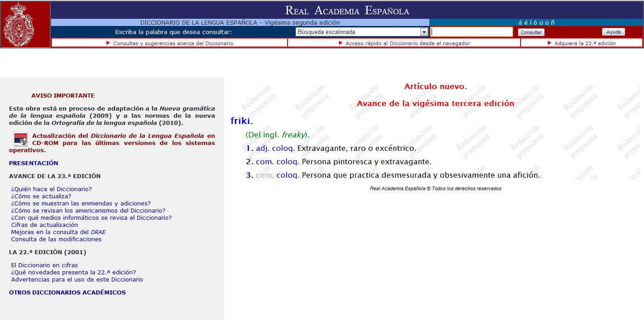Click red arrow beside Adquiera la 22.ª edición
Screen dimensions: 644x320
tap(549, 43)
